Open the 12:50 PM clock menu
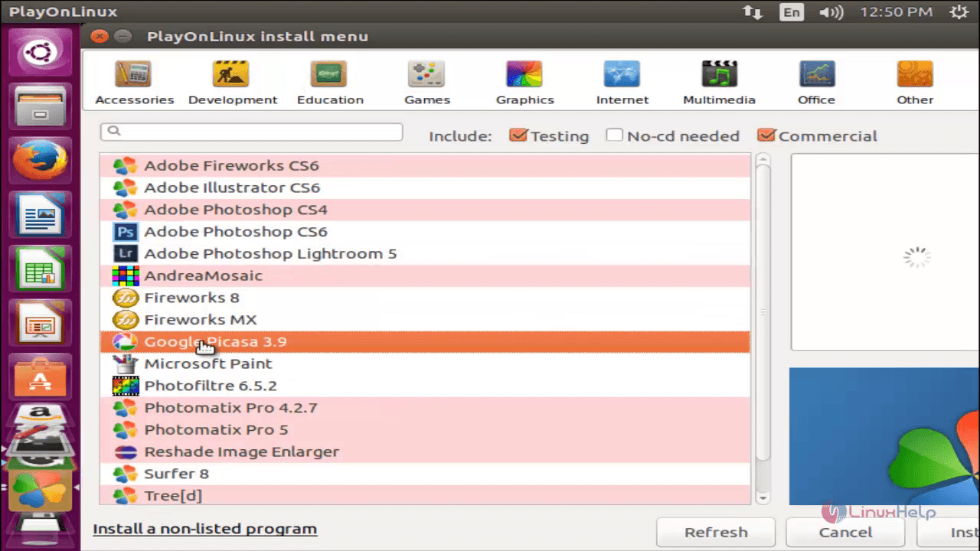The height and width of the screenshot is (551, 980). [897, 12]
